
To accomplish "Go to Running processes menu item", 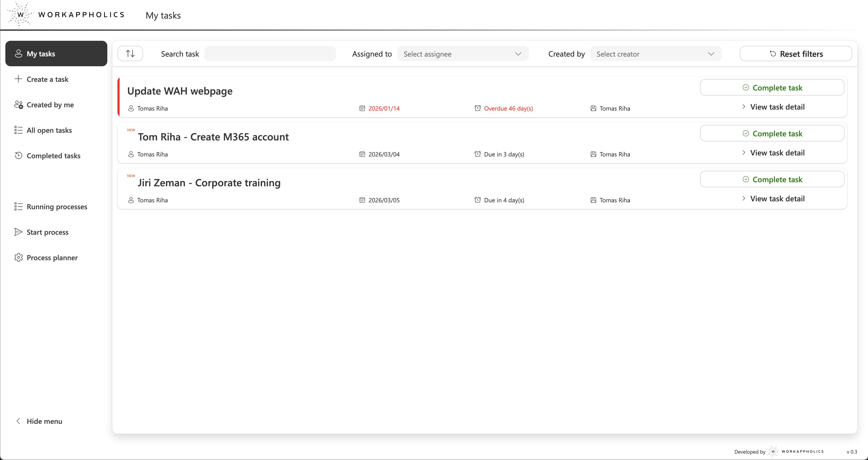I will 57,207.
